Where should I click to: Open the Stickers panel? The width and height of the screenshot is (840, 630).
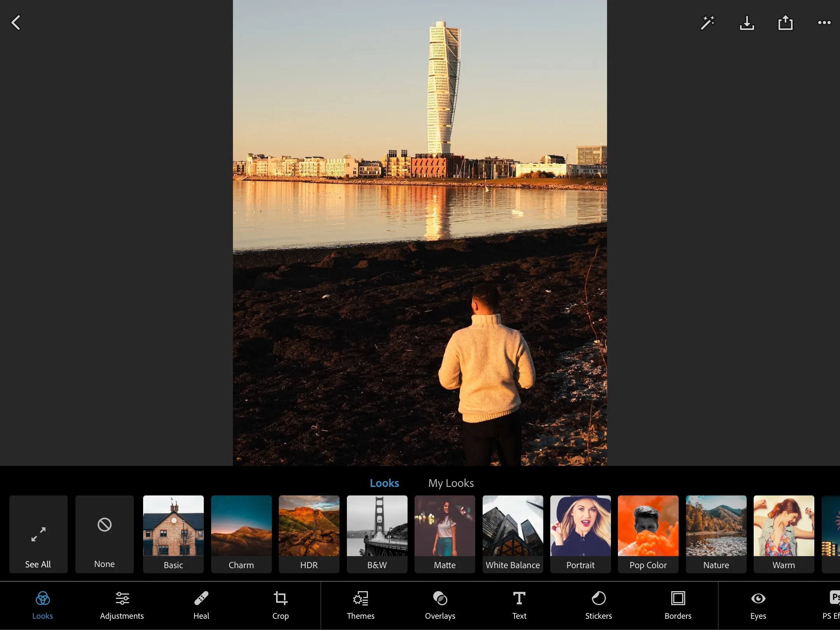coord(598,605)
